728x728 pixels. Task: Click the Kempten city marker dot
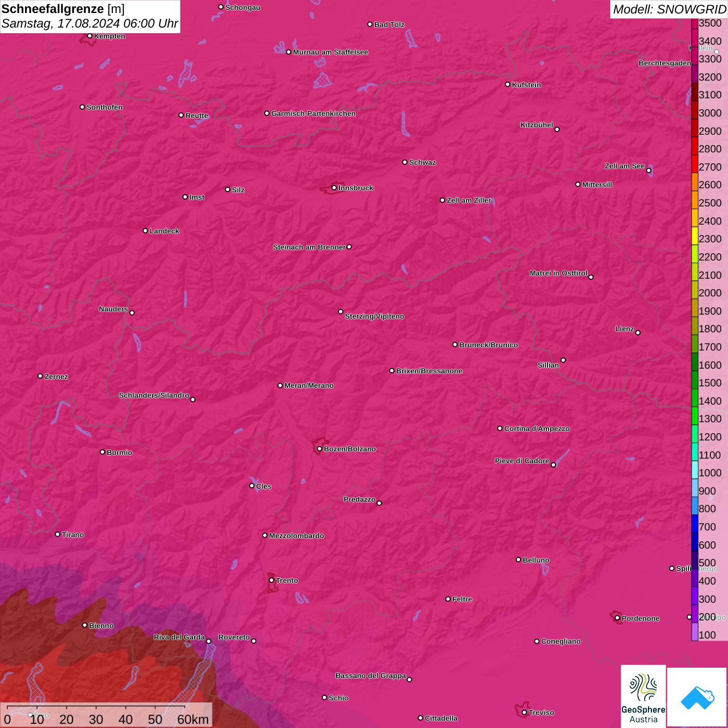click(89, 36)
